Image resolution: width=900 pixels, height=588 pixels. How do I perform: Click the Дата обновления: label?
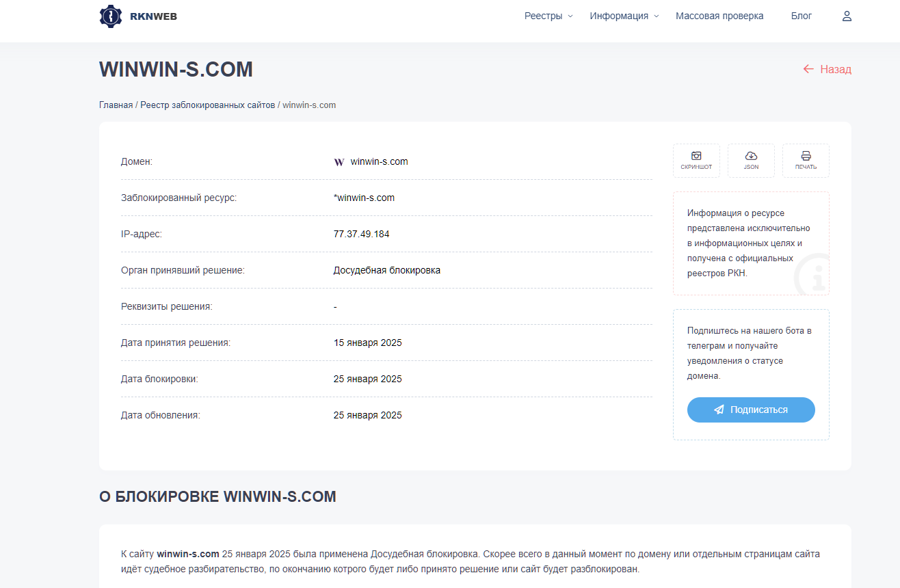pos(161,415)
